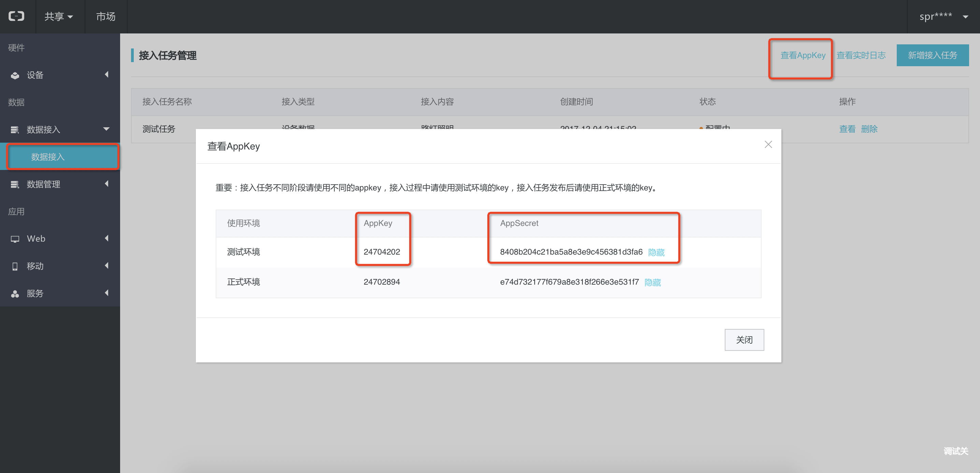Click the 使用环境 column header in dialog

click(244, 224)
